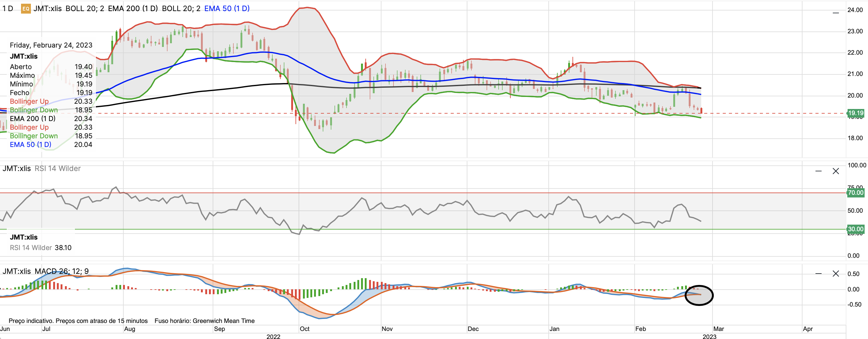Click the blue EMA 50 (1 D) label

227,9
